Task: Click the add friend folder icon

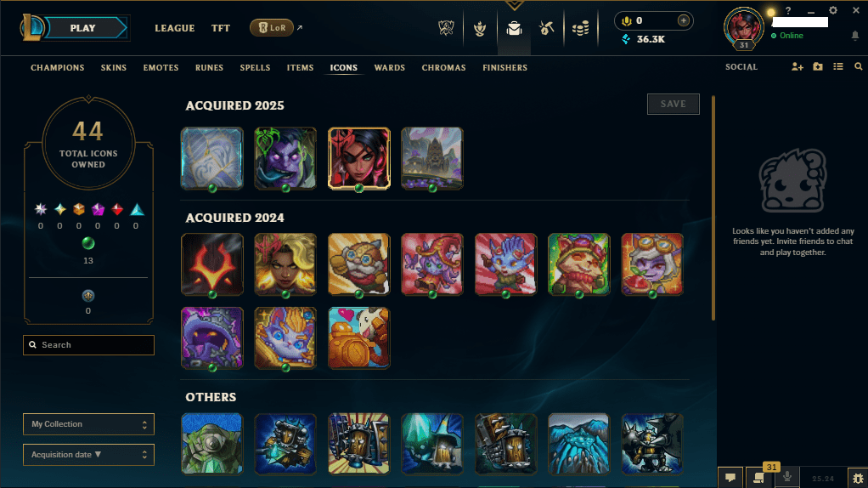Action: [818, 67]
